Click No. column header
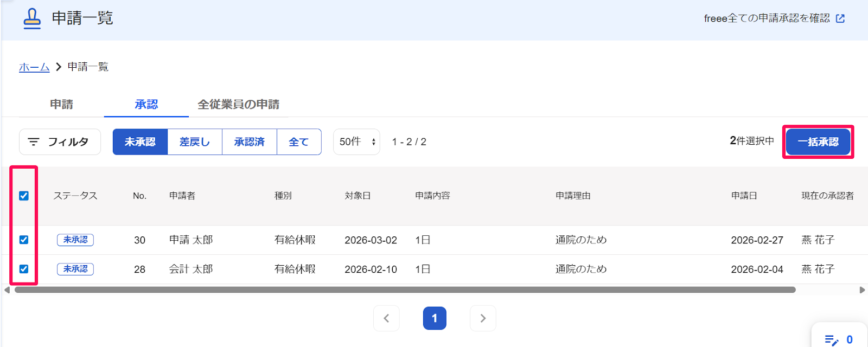Image resolution: width=868 pixels, height=347 pixels. click(x=140, y=196)
